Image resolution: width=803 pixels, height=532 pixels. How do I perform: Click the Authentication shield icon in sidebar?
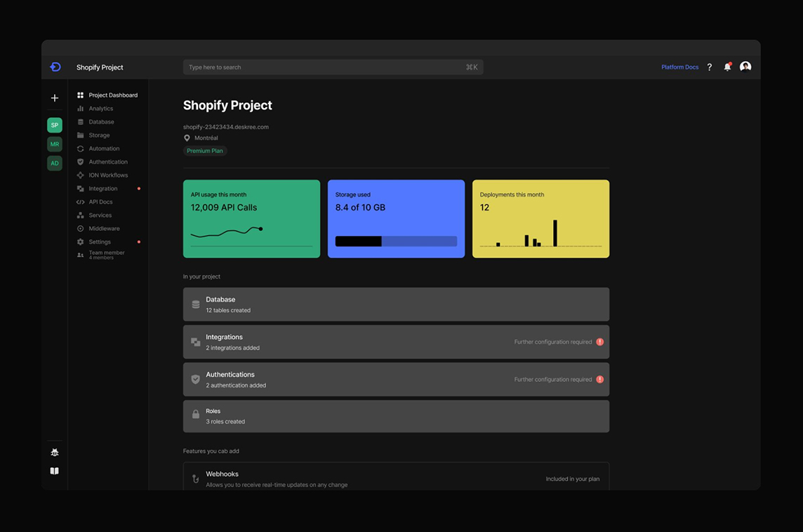pos(81,162)
